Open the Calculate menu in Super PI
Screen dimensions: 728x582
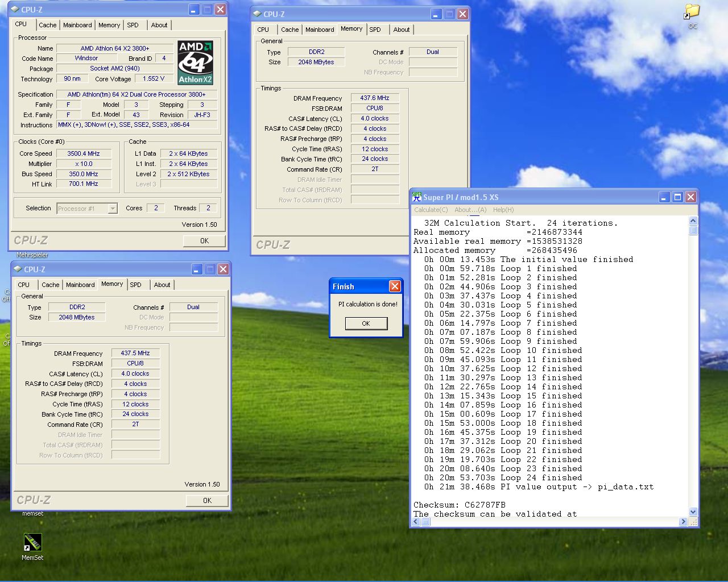click(431, 210)
